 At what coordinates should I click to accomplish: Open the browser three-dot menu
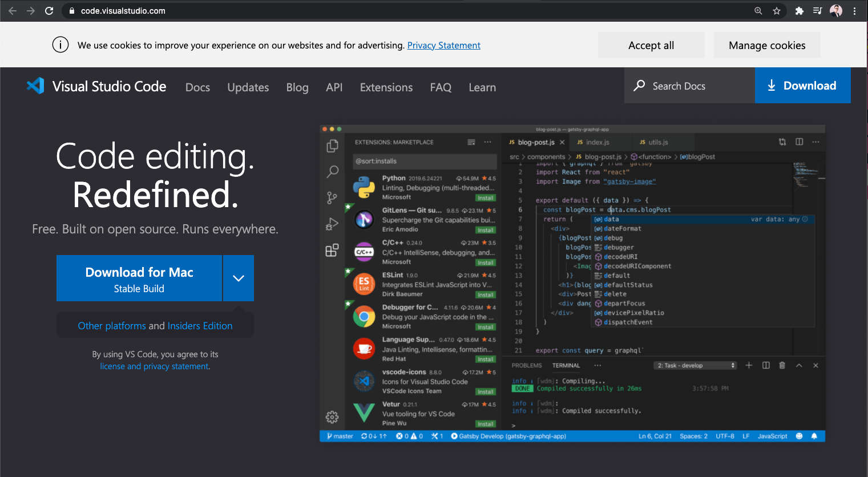pyautogui.click(x=854, y=11)
